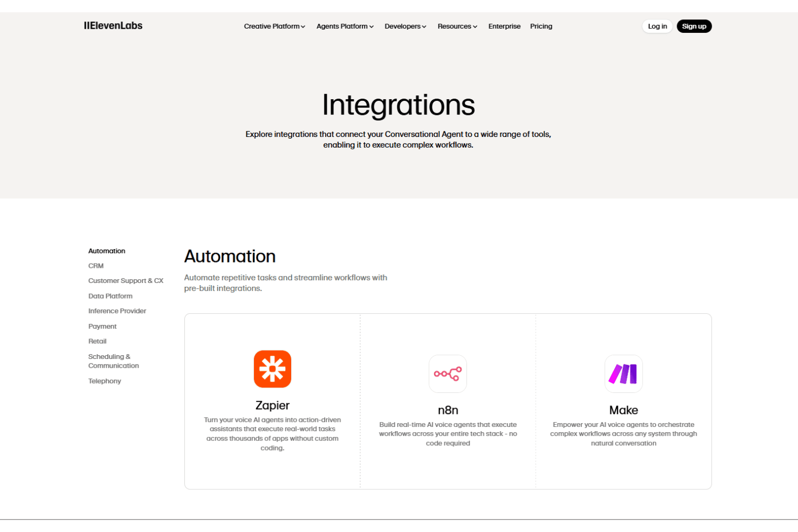Go to the Enterprise page
The width and height of the screenshot is (798, 532).
point(505,26)
